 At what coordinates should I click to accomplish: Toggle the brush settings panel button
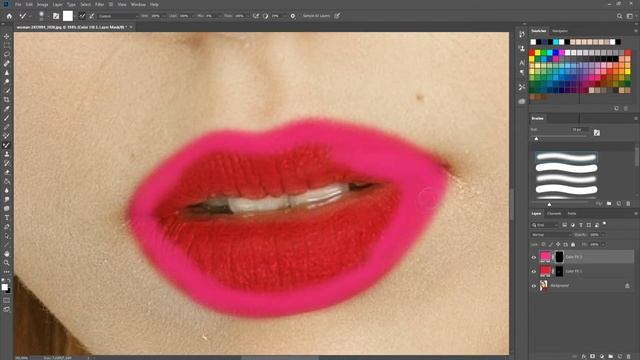coord(56,16)
